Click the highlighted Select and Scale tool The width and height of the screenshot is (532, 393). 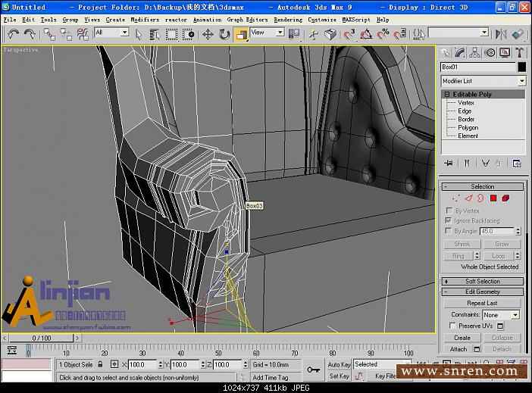[x=241, y=34]
